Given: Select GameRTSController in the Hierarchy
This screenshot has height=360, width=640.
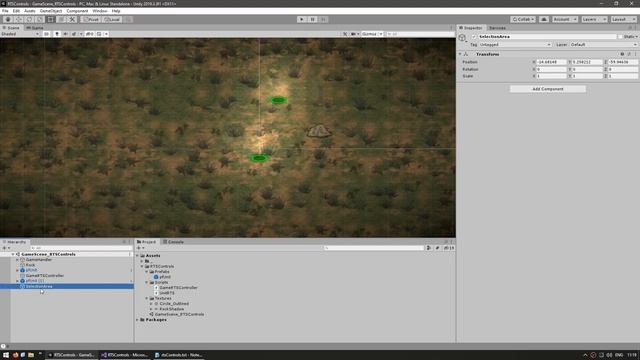Looking at the screenshot, I should [45, 276].
